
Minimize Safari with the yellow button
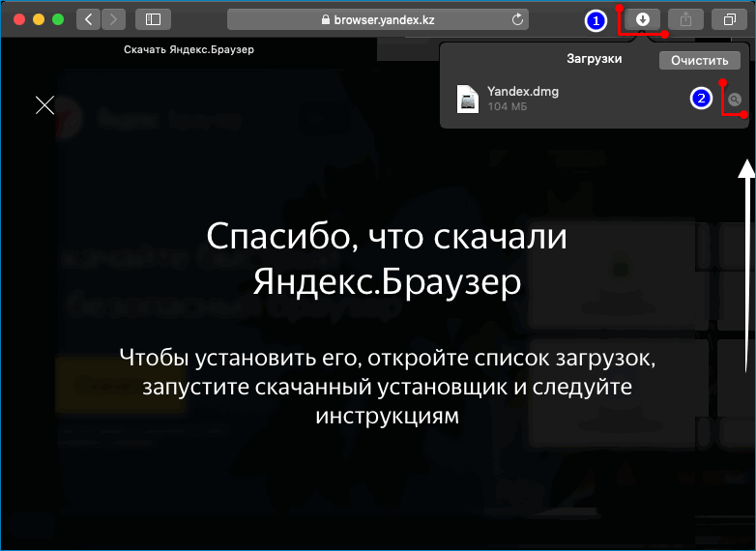click(x=39, y=19)
